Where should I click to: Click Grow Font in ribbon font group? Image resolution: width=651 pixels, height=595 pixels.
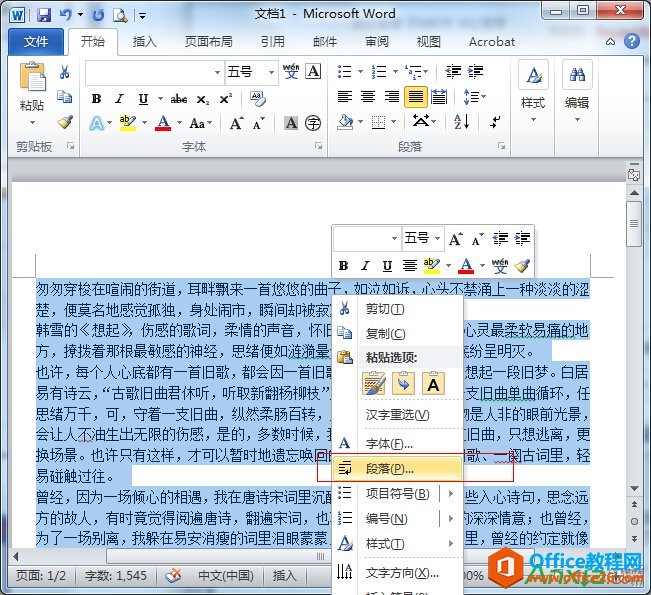[237, 123]
